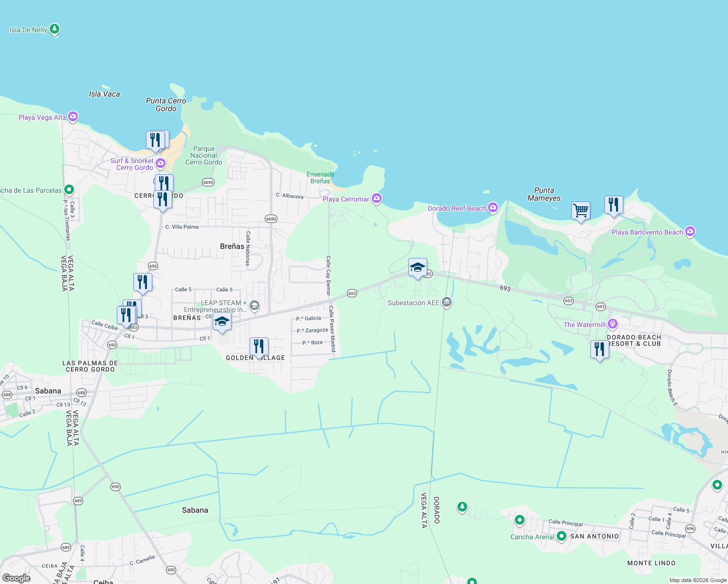Click the Punta Mameyes label

tap(544, 194)
